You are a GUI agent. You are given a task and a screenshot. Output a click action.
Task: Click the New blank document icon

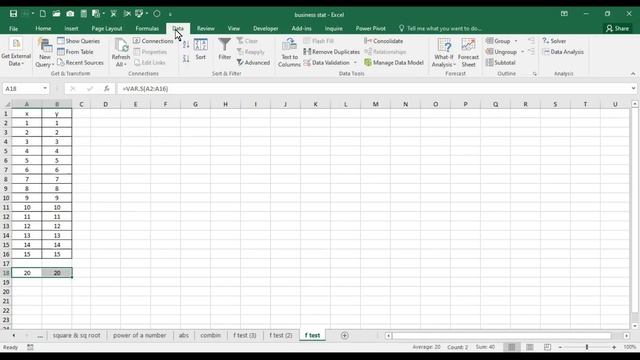42,14
